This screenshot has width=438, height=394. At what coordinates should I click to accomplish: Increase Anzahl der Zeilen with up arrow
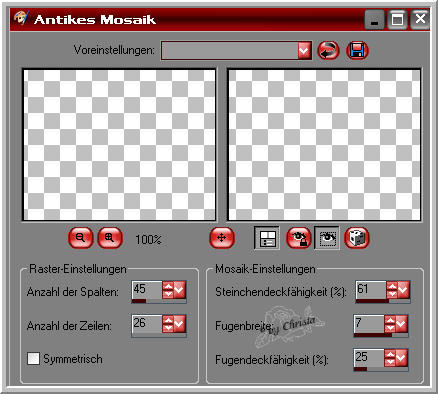pyautogui.click(x=168, y=320)
